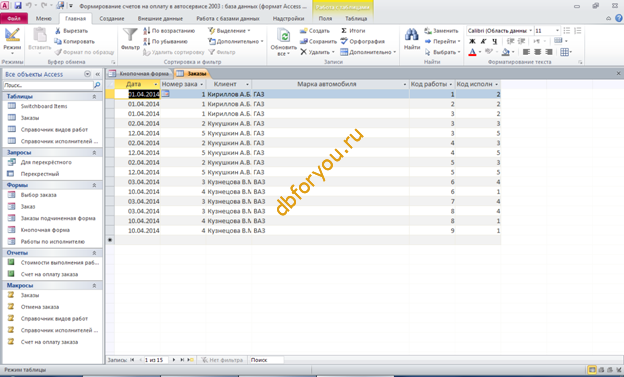Sort descending with По убыванию
The image size is (624, 377).
tap(165, 41)
